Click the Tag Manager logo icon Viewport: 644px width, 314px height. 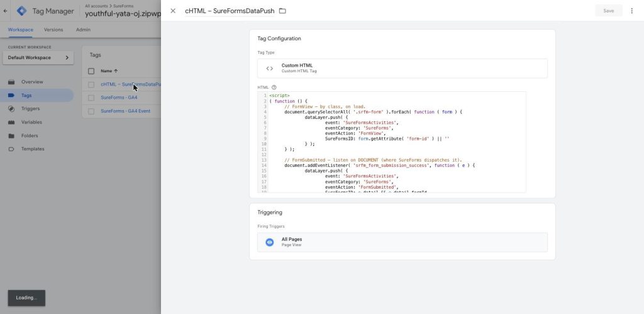21,11
